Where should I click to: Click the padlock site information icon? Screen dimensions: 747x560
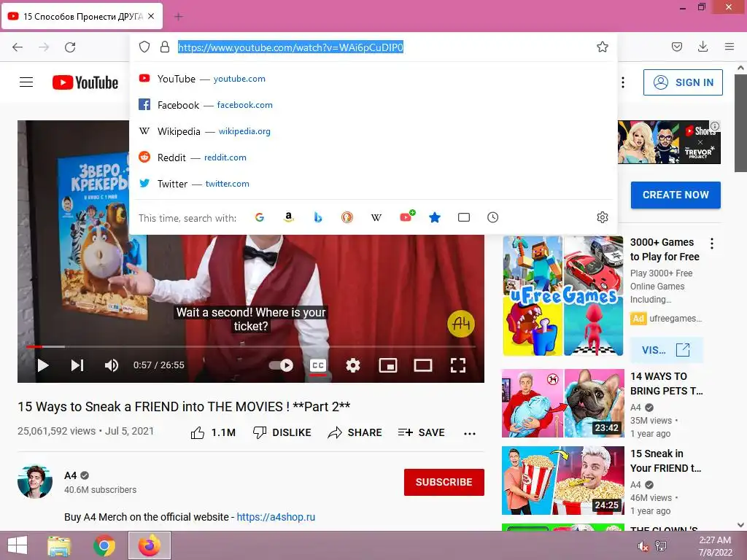click(x=165, y=47)
